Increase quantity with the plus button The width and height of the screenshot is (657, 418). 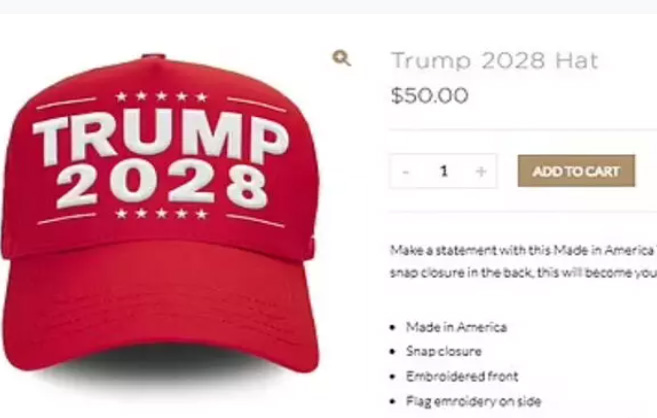(x=481, y=171)
